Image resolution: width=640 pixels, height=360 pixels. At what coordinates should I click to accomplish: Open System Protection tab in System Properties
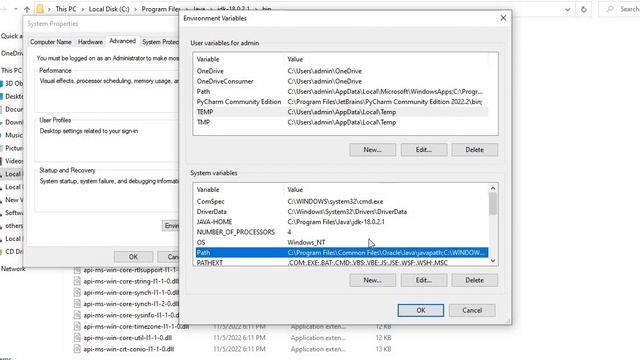click(x=160, y=42)
